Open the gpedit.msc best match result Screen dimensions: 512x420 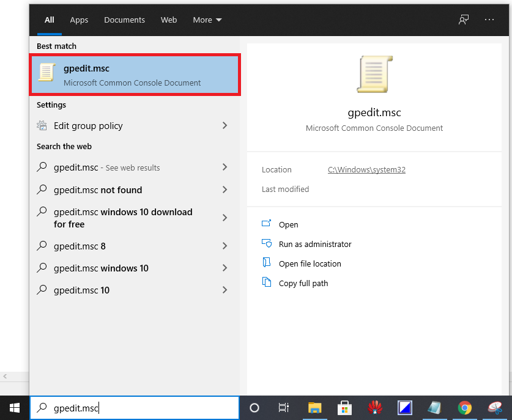pyautogui.click(x=135, y=75)
